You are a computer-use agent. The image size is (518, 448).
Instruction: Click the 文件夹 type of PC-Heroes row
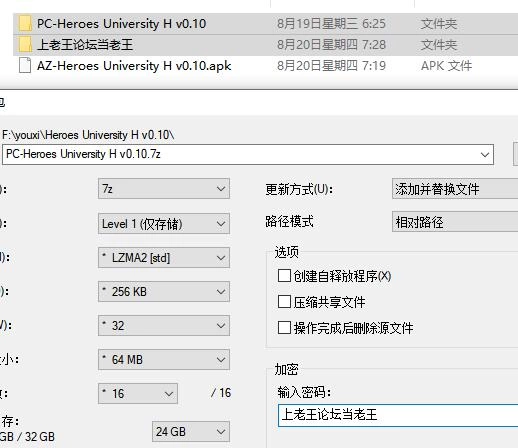coord(439,24)
